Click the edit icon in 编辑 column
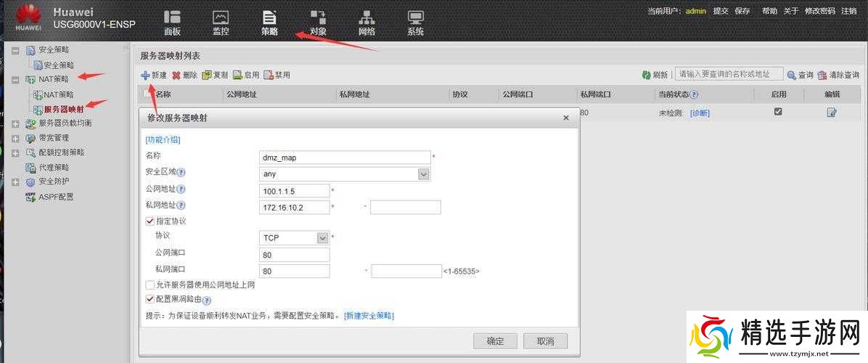868x363 pixels. click(x=832, y=112)
